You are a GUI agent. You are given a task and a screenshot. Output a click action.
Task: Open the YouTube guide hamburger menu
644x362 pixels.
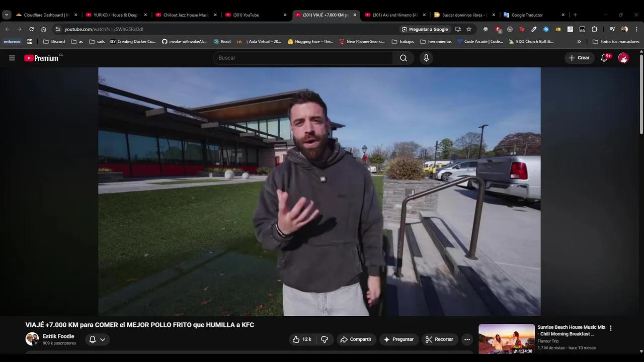12,58
